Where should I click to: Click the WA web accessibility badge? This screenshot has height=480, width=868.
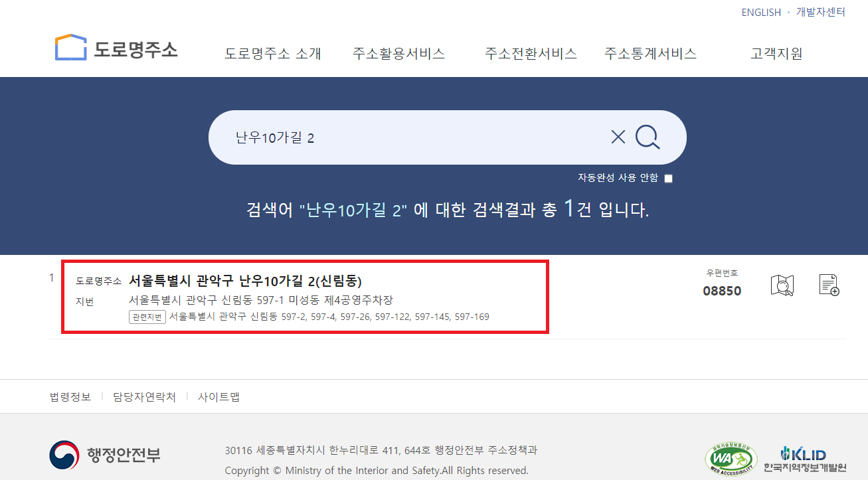coord(731,458)
